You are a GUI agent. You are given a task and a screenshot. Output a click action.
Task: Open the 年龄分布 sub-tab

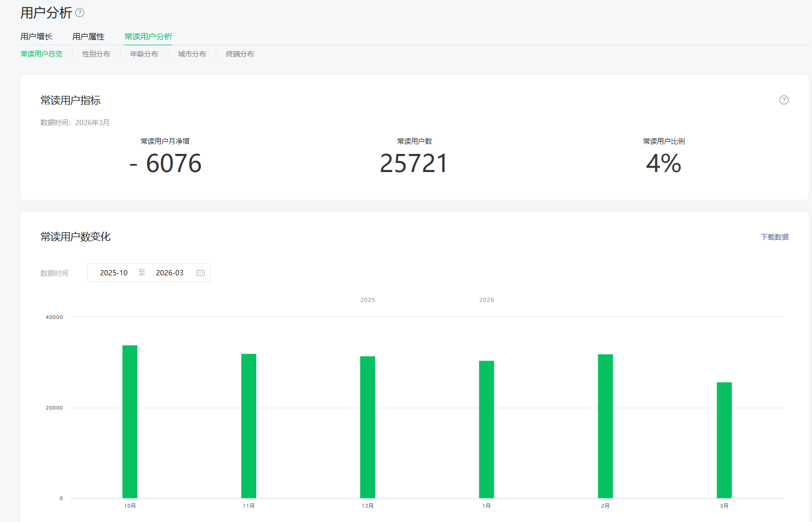144,54
